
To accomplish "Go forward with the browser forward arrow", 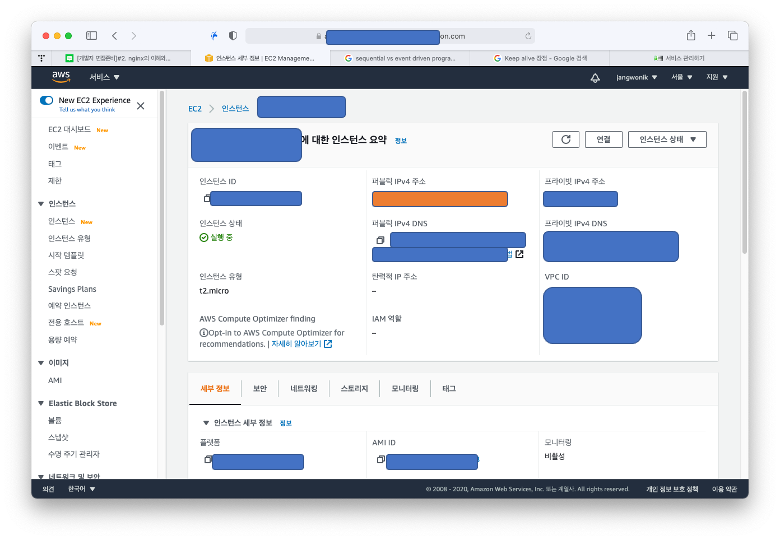I will (x=134, y=36).
